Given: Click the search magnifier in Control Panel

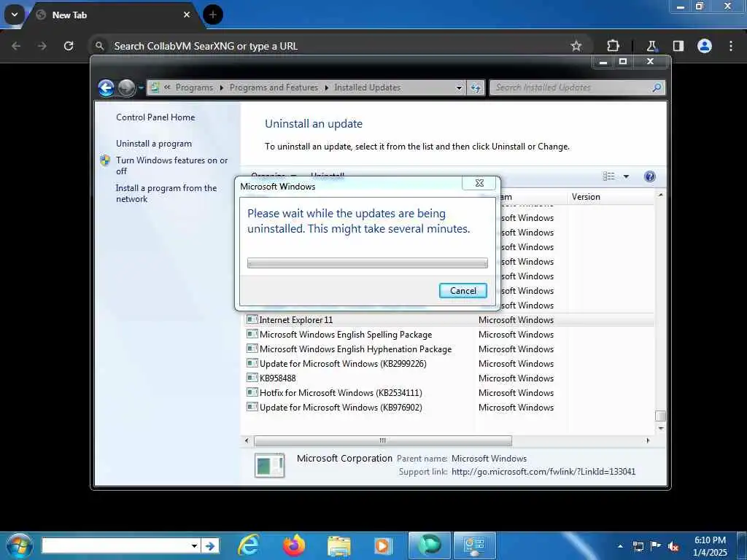Looking at the screenshot, I should coord(657,87).
